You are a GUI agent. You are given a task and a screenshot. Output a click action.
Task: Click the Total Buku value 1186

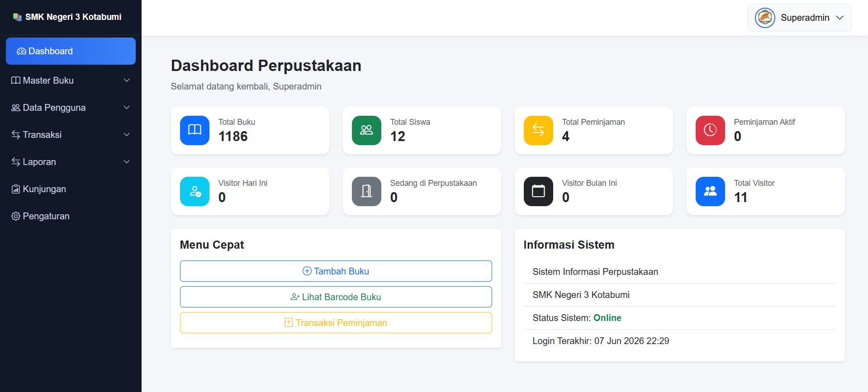(x=233, y=136)
